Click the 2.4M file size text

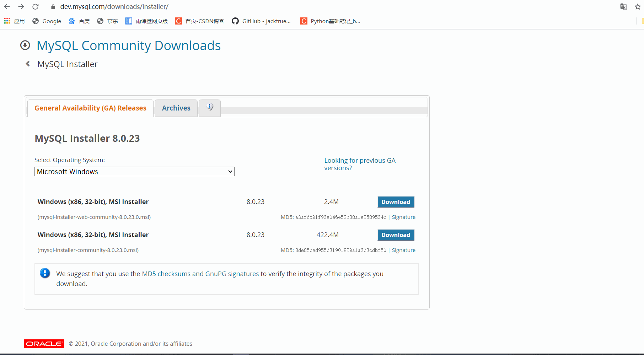pyautogui.click(x=331, y=202)
